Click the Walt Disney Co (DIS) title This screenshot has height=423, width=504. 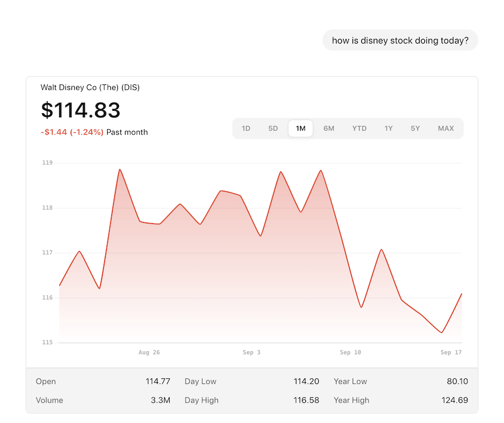click(x=90, y=87)
